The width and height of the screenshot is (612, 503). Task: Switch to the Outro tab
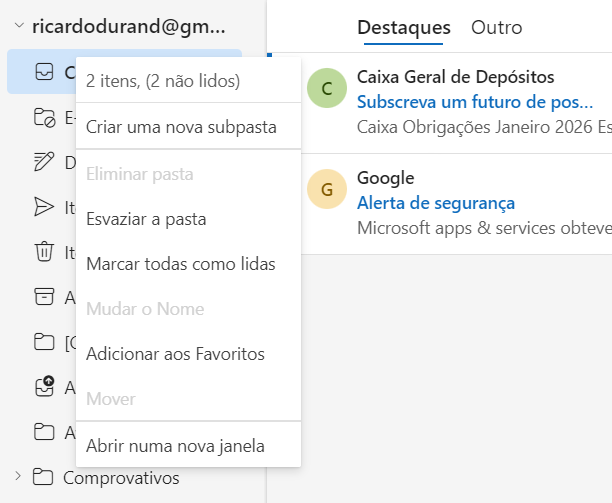[496, 28]
